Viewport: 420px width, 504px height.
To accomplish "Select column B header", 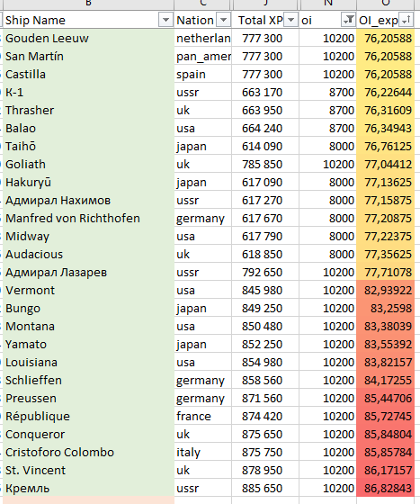I will pyautogui.click(x=88, y=4).
